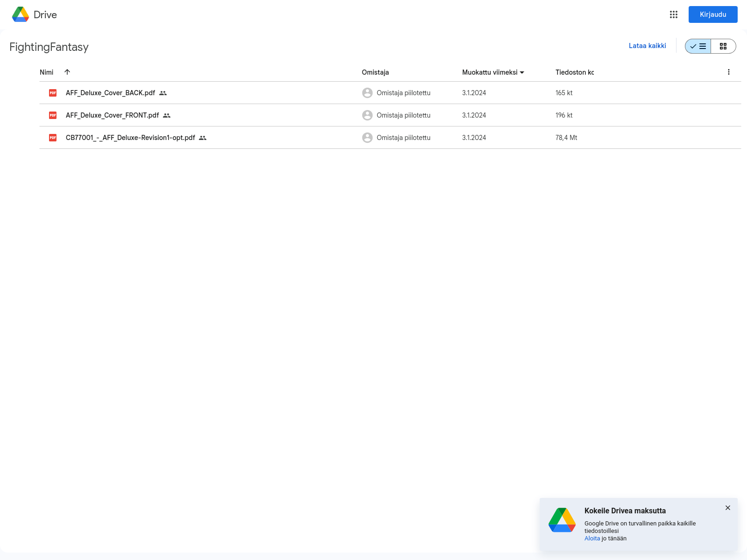Open AFF_Deluxe_Cover_BACK.pdf
The image size is (747, 560).
click(x=110, y=93)
